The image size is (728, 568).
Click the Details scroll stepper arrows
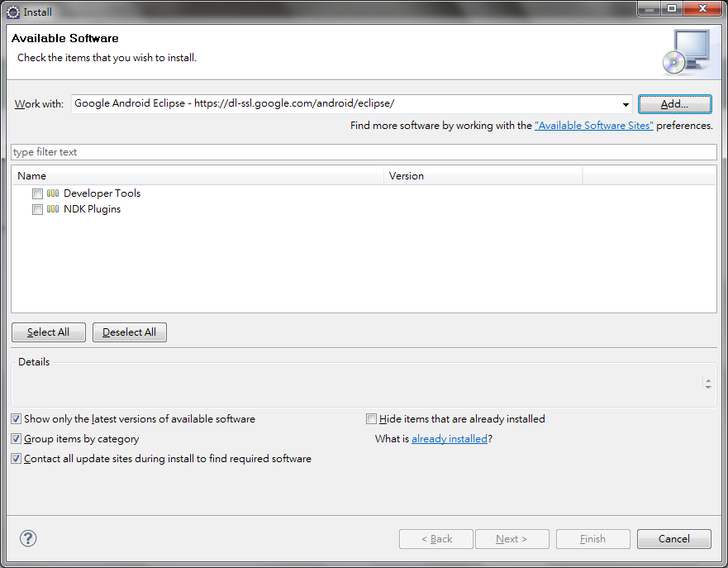click(x=708, y=384)
